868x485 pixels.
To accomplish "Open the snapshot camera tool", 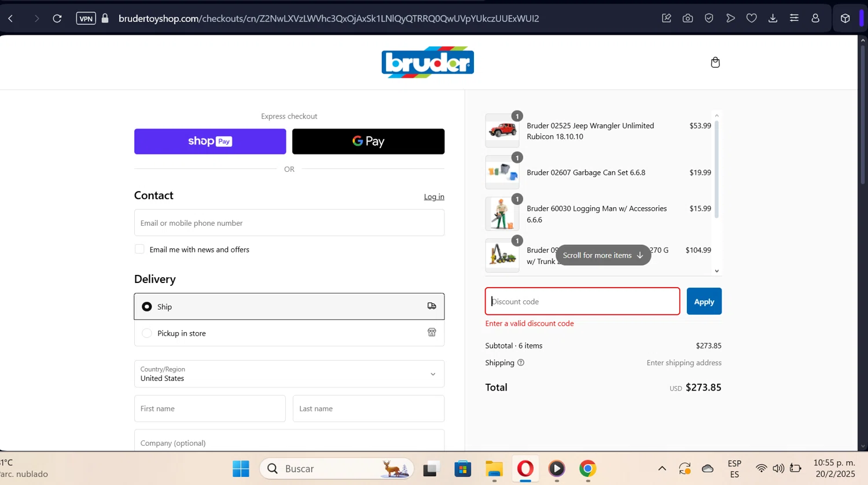I will pos(687,19).
